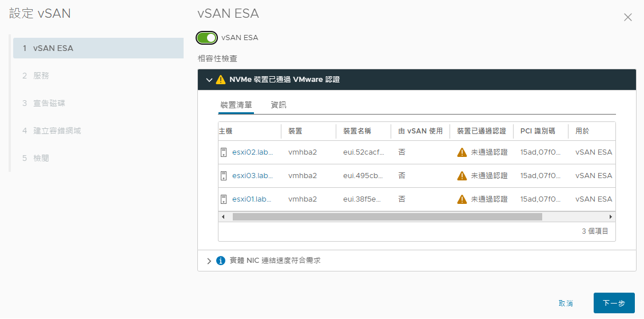Viewport: 644px width, 319px height.
Task: Expand the 實體 NIC 連結速度符合需求 section
Action: [x=209, y=261]
